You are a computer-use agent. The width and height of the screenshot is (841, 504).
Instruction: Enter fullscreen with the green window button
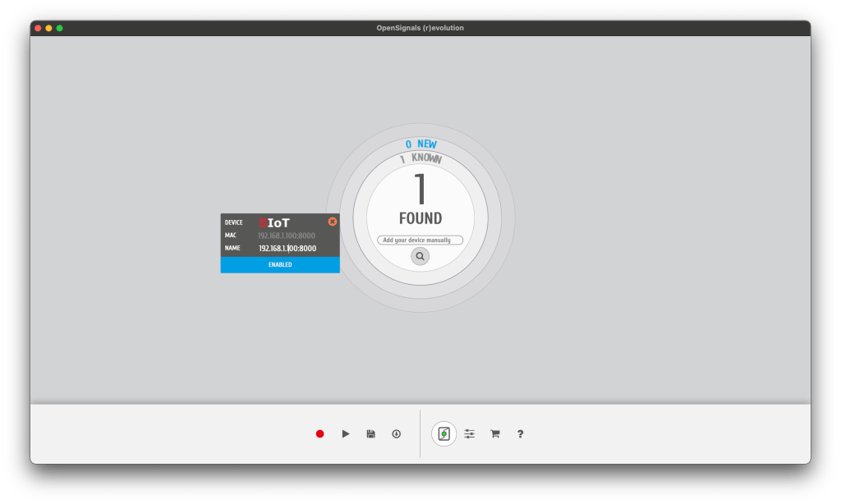(x=59, y=28)
